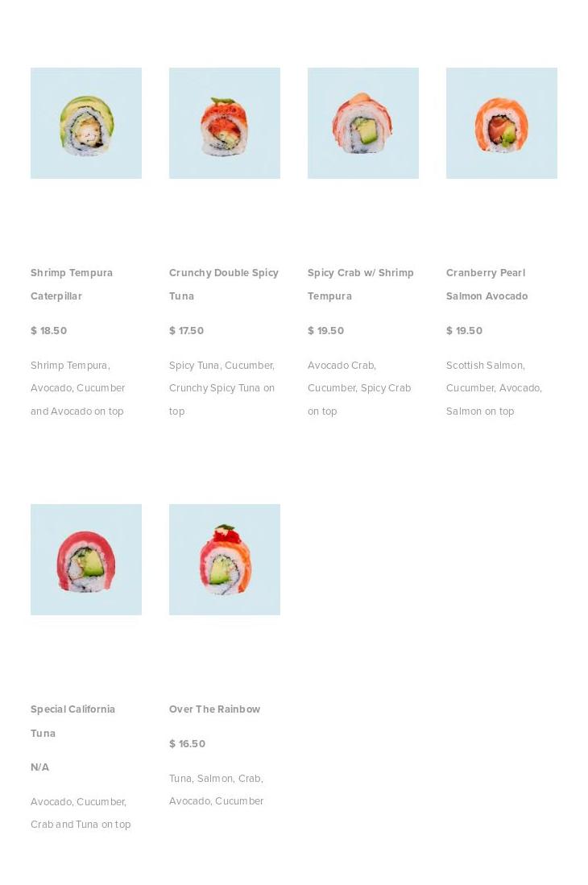Open the Over The Rainbow roll image
This screenshot has width=588, height=885.
[225, 560]
